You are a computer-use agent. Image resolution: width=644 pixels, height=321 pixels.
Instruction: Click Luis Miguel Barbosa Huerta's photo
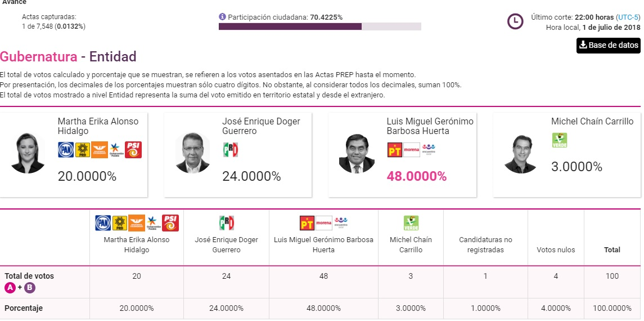357,153
